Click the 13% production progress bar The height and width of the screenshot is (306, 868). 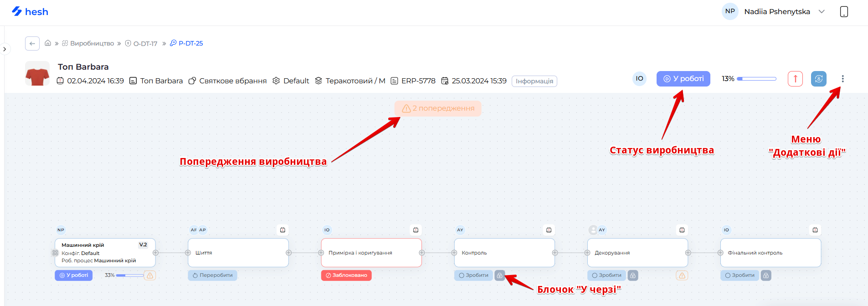click(756, 79)
